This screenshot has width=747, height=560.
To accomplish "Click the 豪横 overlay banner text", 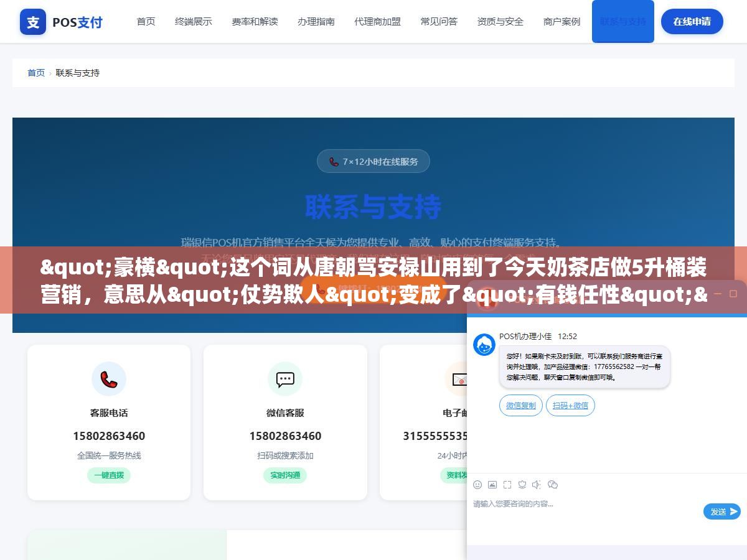I will (x=374, y=281).
